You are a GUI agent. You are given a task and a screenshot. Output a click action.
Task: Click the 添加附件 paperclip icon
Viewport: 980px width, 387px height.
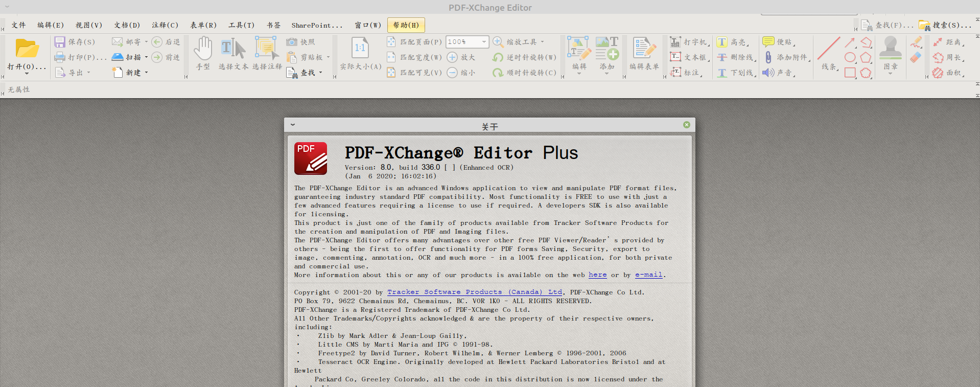point(768,57)
